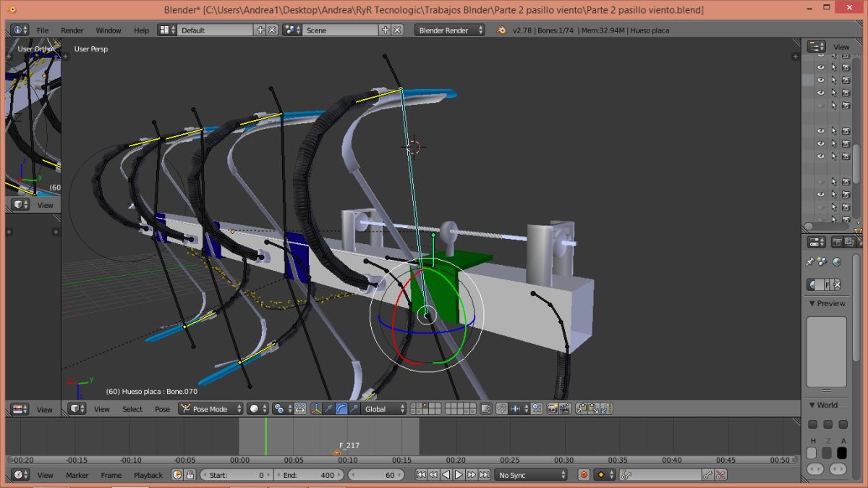
Task: Toggle the timeline preview range clock icon
Action: click(177, 475)
